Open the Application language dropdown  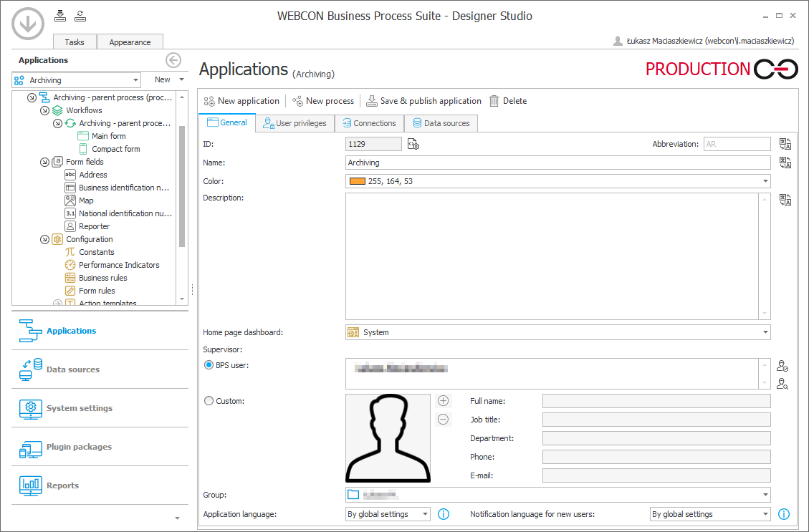pos(425,514)
